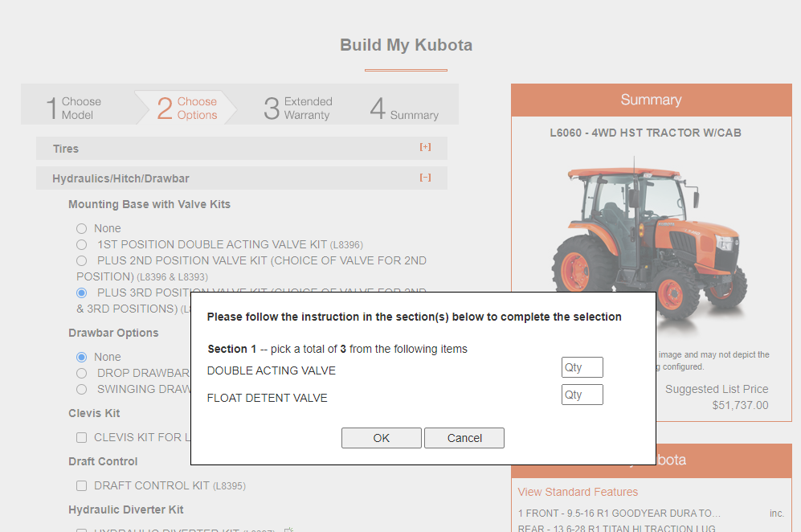The height and width of the screenshot is (532, 801).
Task: Click the Section 1 instruction text in dialog
Action: [x=337, y=349]
